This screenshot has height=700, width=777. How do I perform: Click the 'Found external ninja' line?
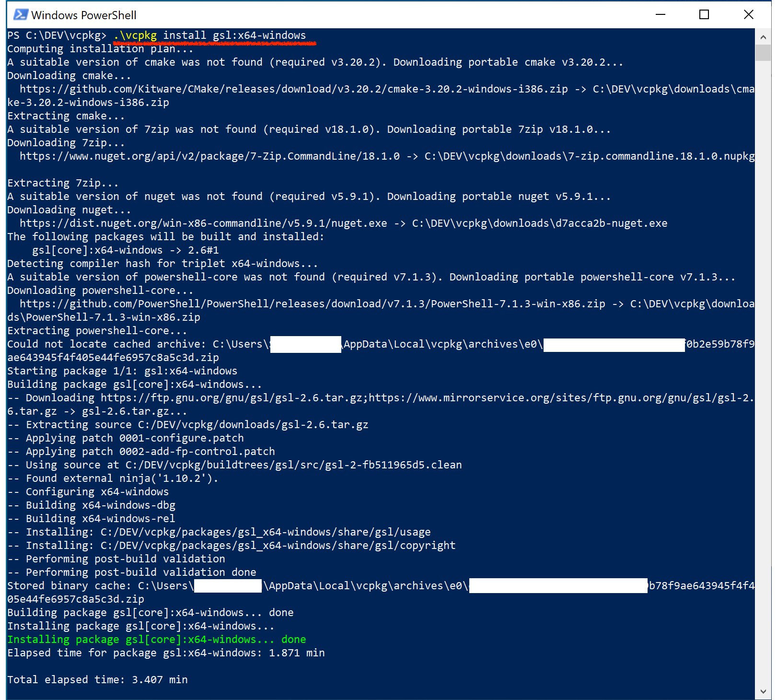tap(113, 478)
